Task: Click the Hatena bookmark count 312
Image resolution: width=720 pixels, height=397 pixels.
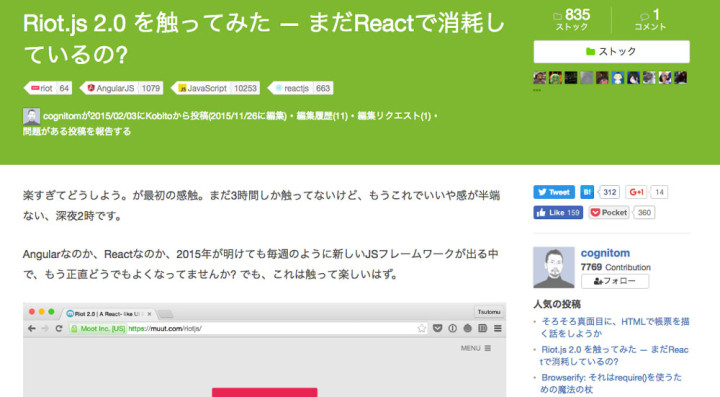Action: click(x=609, y=192)
